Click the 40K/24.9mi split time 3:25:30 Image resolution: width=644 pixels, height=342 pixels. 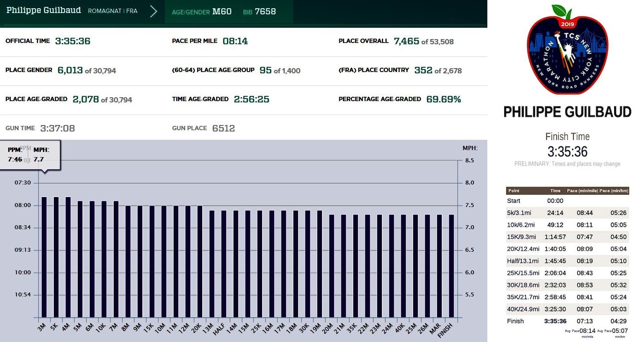coord(555,309)
